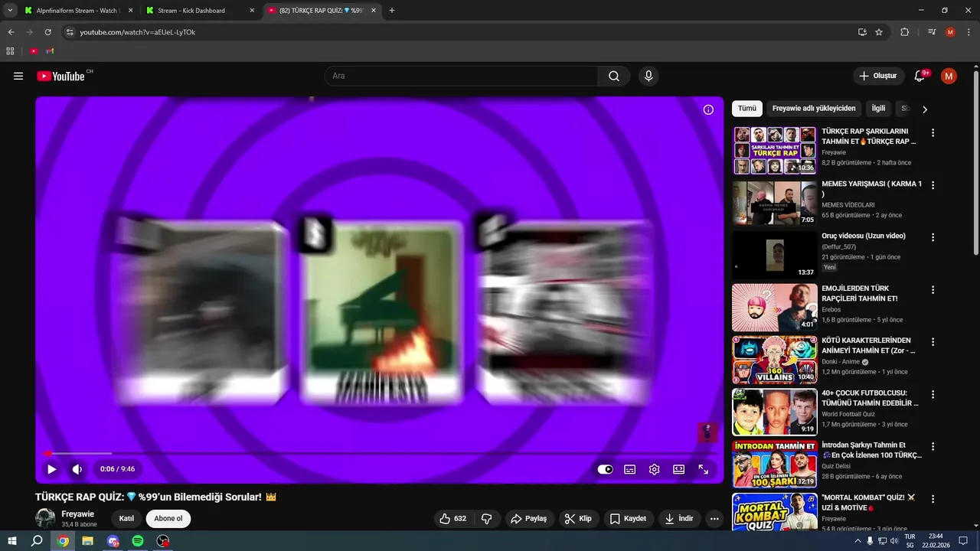Open the MEMES YARIŞMASI thumbnail
The width and height of the screenshot is (980, 551).
coord(775,203)
